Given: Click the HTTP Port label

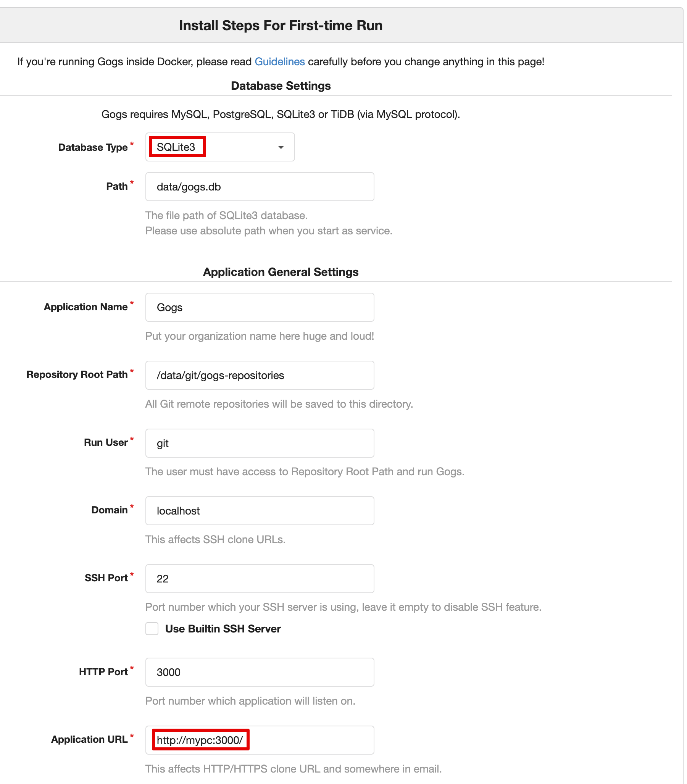Looking at the screenshot, I should point(103,672).
